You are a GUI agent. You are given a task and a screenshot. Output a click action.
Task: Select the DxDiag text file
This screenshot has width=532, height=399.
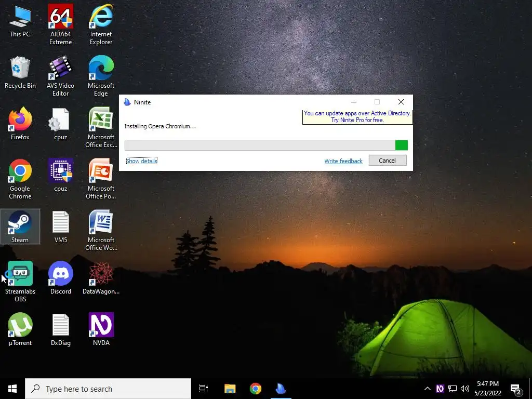(x=60, y=329)
